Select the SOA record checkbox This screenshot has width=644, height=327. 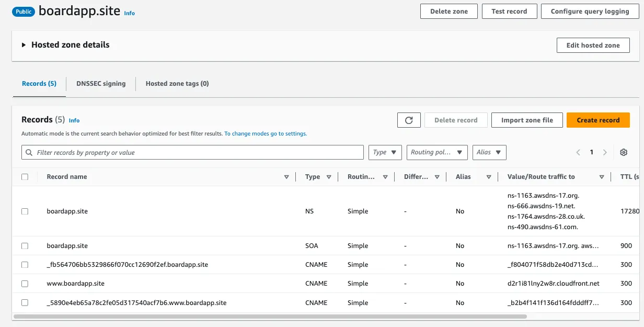click(25, 246)
